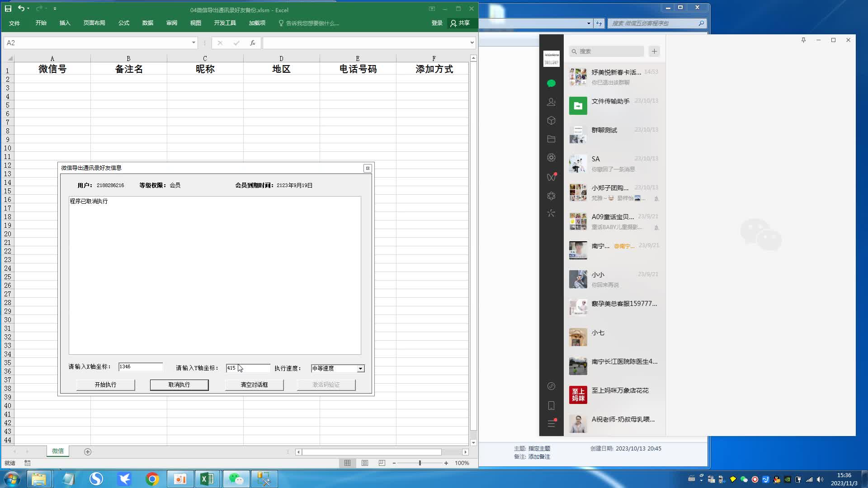Click the vertical scrollbar down arrow

[x=473, y=443]
